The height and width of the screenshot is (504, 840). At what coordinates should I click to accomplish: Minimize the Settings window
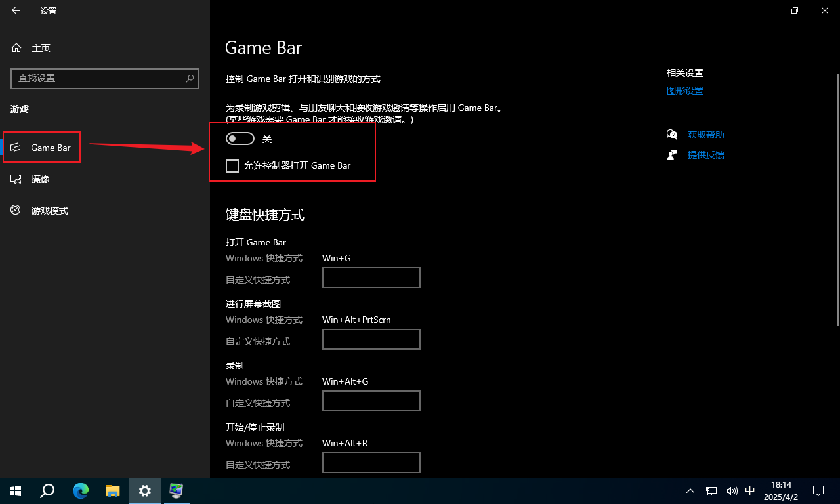click(765, 10)
